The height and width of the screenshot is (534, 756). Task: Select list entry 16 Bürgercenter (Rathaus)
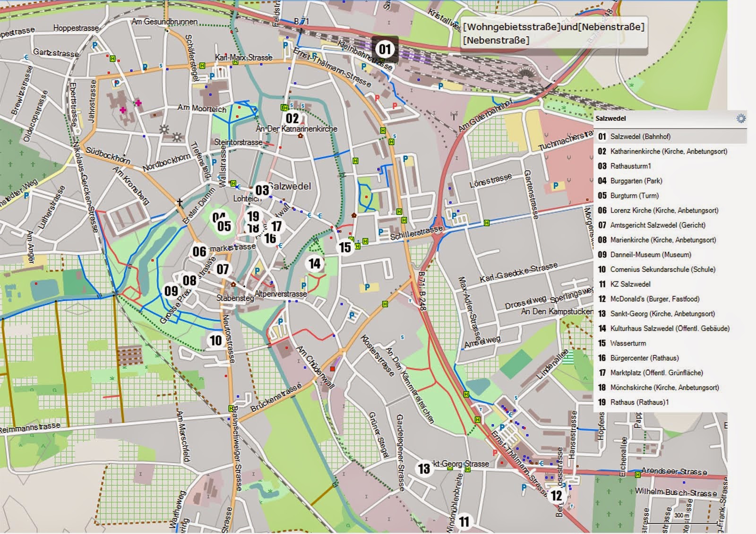point(670,358)
